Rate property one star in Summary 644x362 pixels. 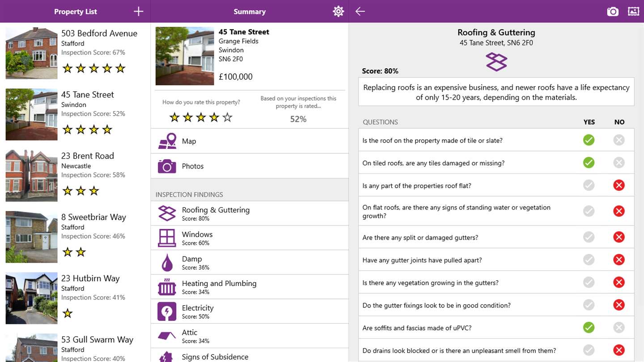(x=174, y=118)
